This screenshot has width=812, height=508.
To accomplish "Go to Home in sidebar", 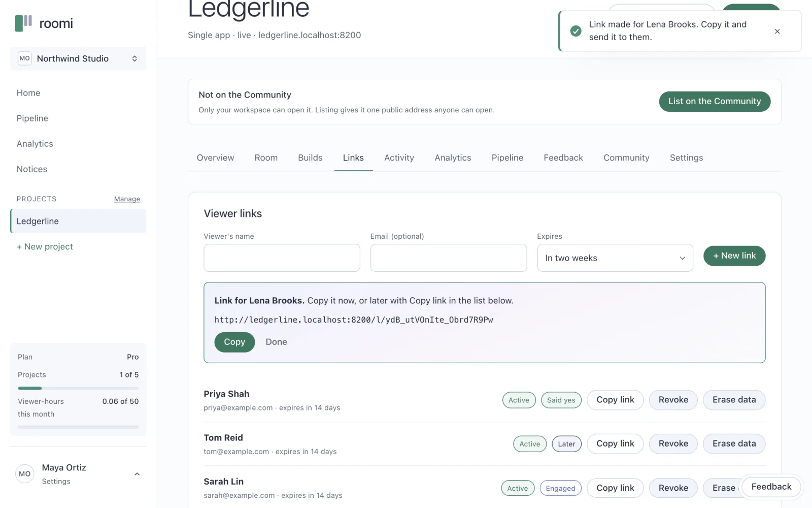I will (x=28, y=93).
